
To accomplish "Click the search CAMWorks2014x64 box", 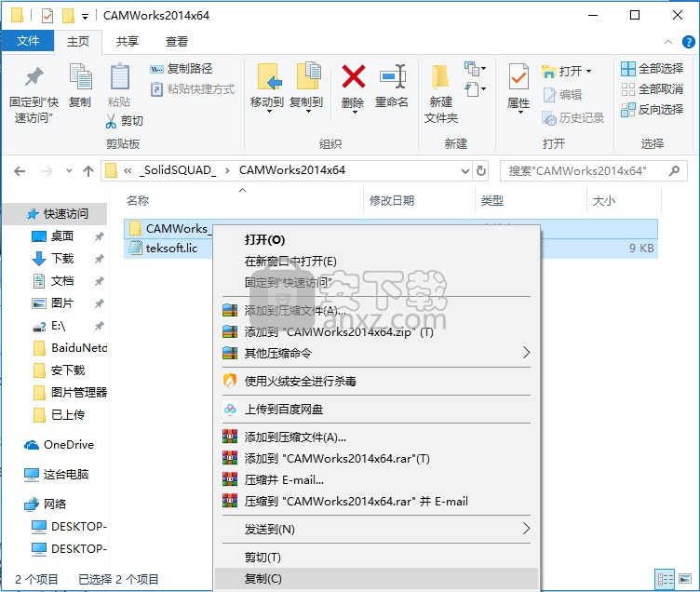I will tap(593, 171).
